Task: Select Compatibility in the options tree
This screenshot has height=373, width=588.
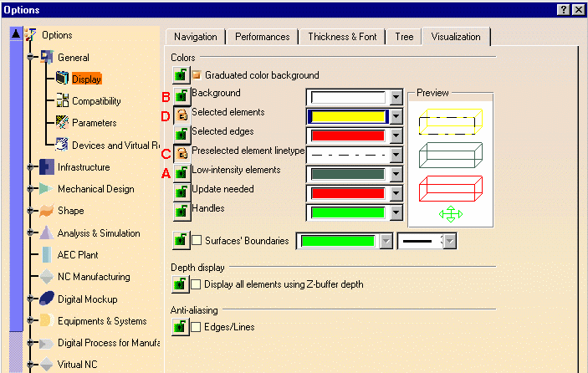Action: click(x=95, y=101)
